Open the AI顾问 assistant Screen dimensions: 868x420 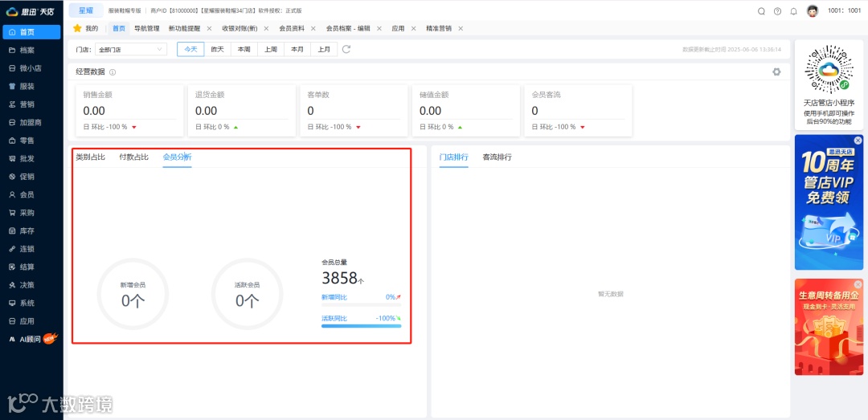pyautogui.click(x=31, y=339)
